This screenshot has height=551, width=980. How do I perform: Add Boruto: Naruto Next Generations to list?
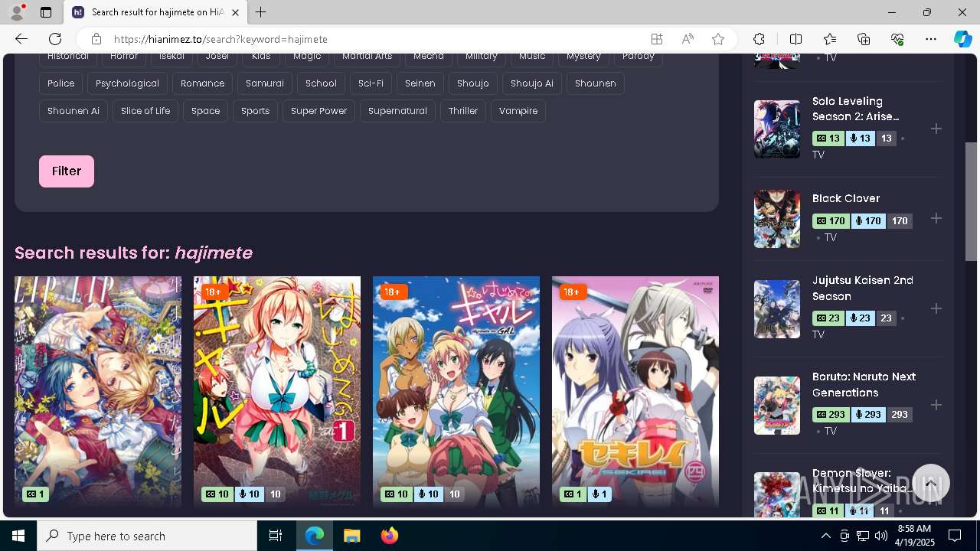(x=936, y=404)
